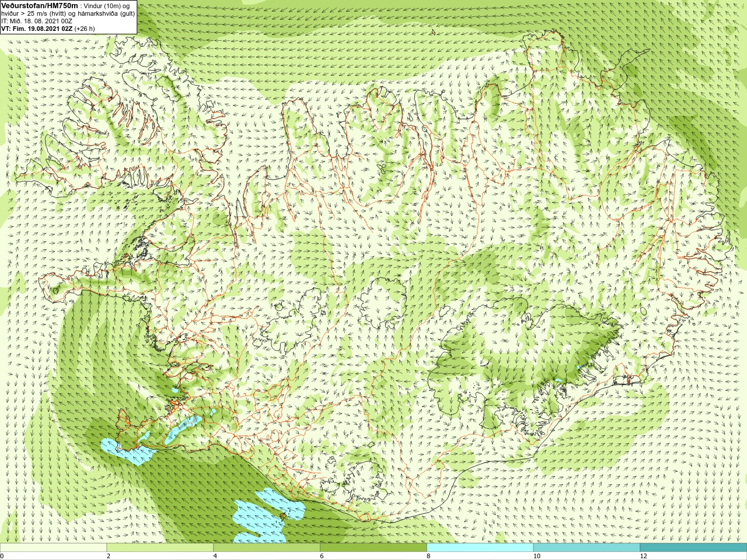Screen dimensions: 747x560
Task: Click the 'IT: Mið. 18. 08. 2021 00Z' line
Action: tap(37, 20)
